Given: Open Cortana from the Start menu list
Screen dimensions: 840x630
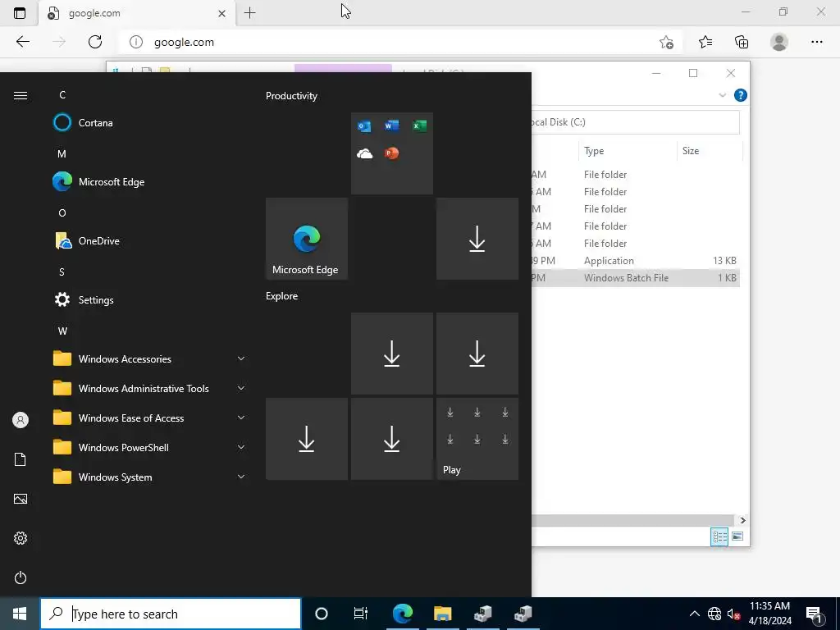Looking at the screenshot, I should coord(150,123).
